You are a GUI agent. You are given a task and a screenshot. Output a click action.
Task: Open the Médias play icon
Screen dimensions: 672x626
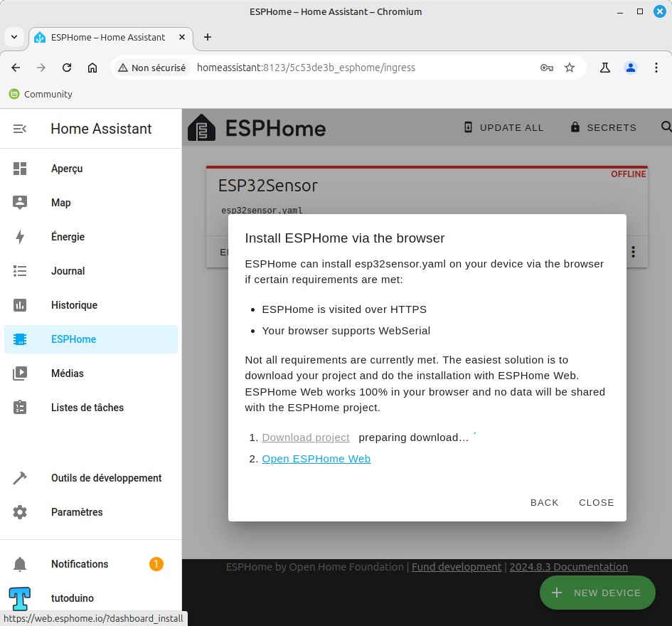pyautogui.click(x=20, y=373)
